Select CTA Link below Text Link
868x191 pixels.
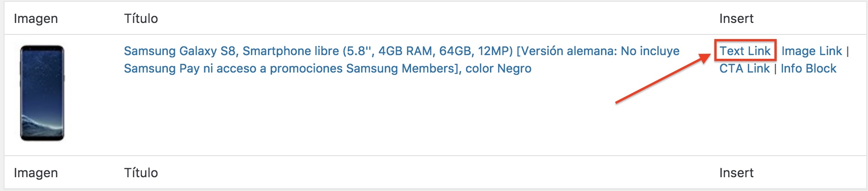pyautogui.click(x=744, y=68)
